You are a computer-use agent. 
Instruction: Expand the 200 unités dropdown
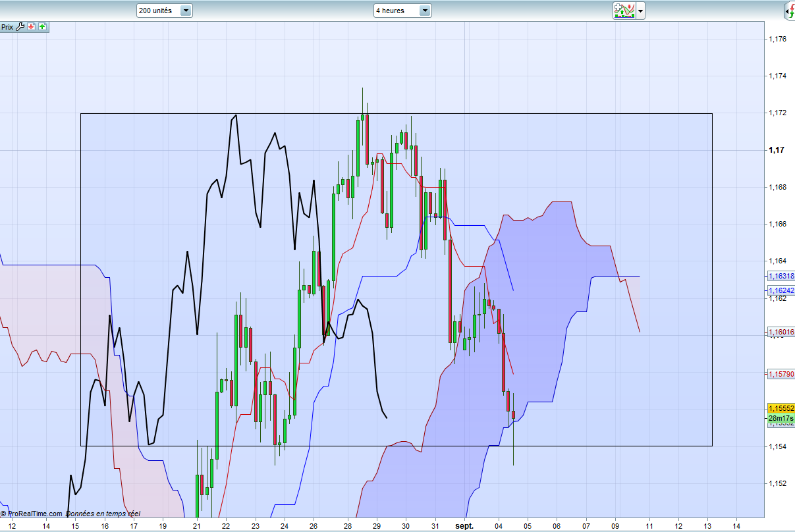[186, 11]
